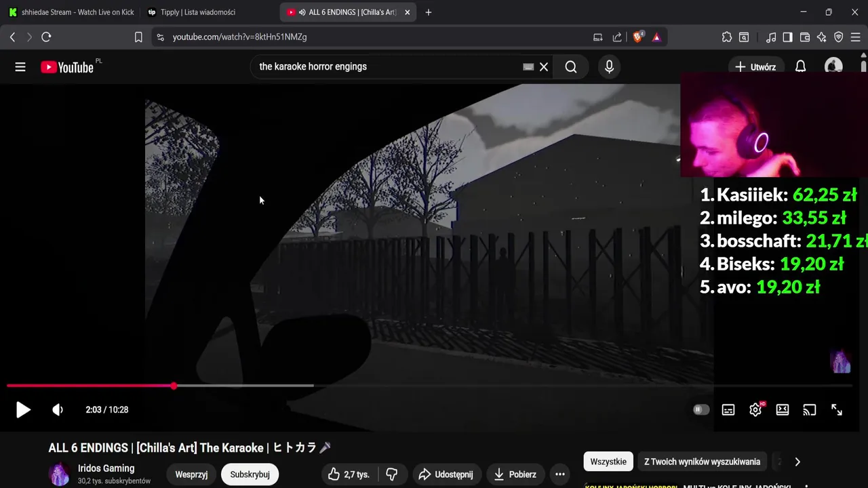
Task: Play the paused video
Action: click(23, 409)
